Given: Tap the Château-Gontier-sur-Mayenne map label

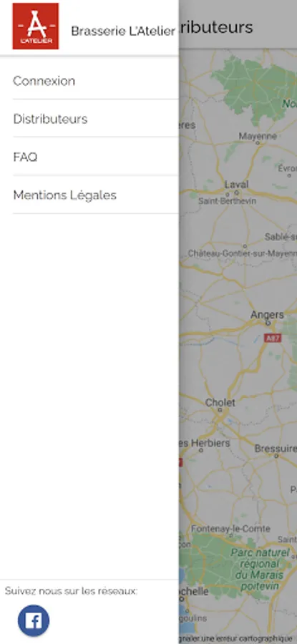Looking at the screenshot, I should pos(243,253).
